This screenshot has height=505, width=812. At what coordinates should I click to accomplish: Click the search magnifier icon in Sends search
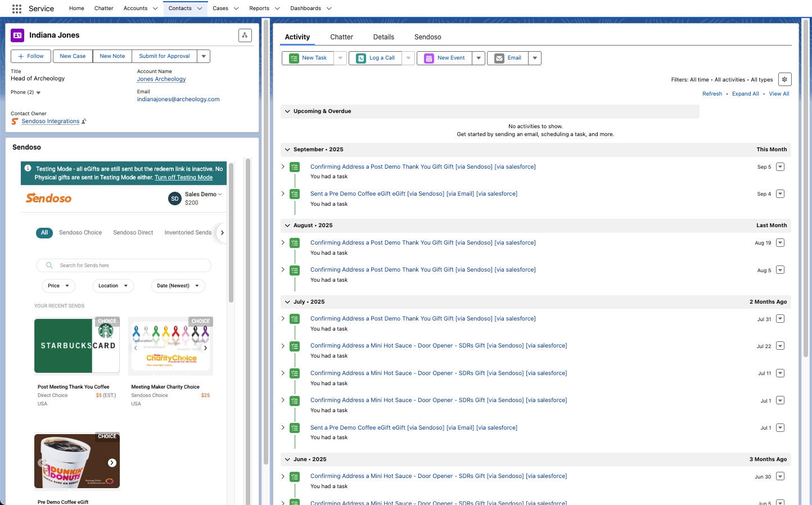(x=49, y=265)
